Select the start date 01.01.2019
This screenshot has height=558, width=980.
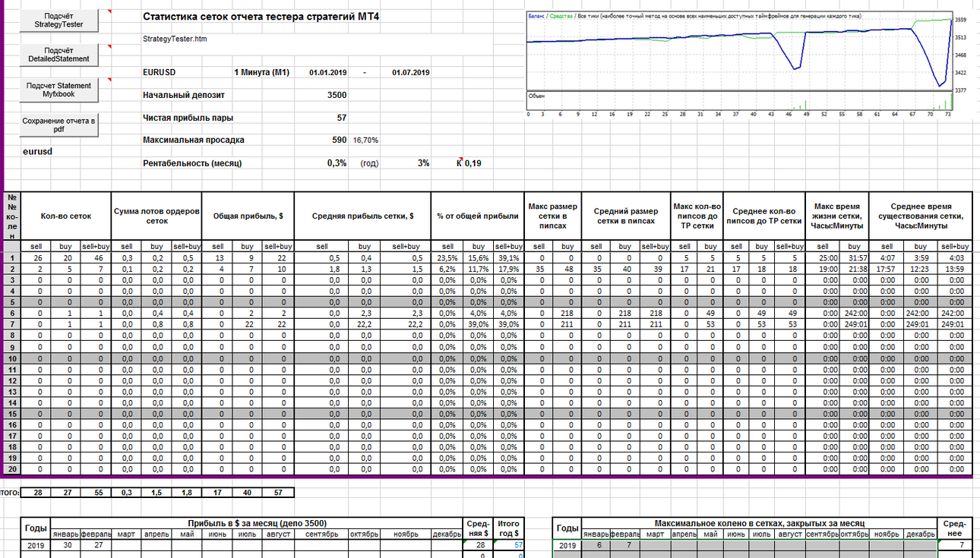(x=328, y=72)
